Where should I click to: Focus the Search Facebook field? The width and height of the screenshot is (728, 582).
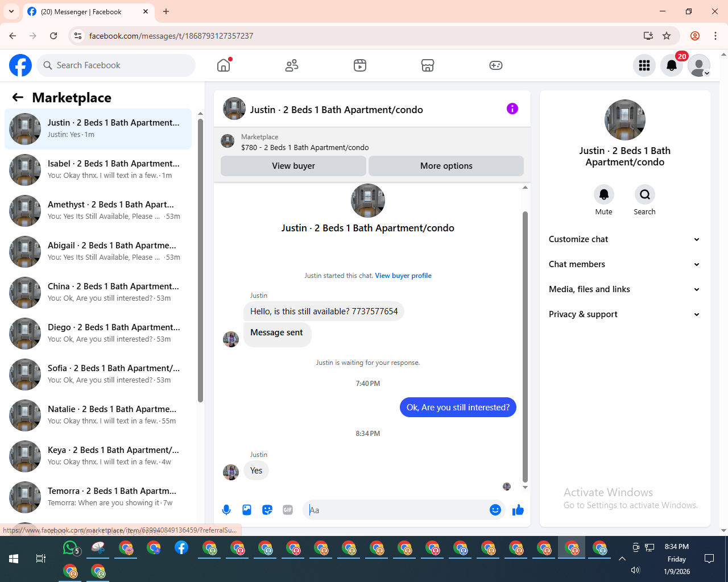click(116, 65)
